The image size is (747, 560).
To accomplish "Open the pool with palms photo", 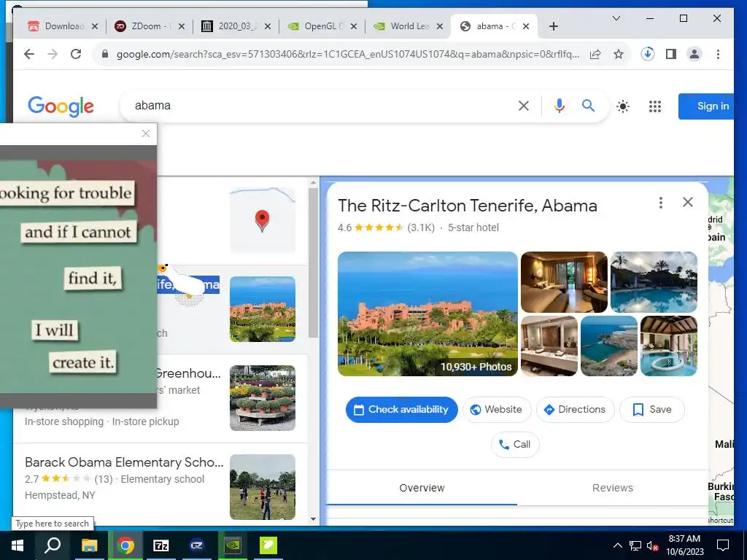I will (654, 282).
